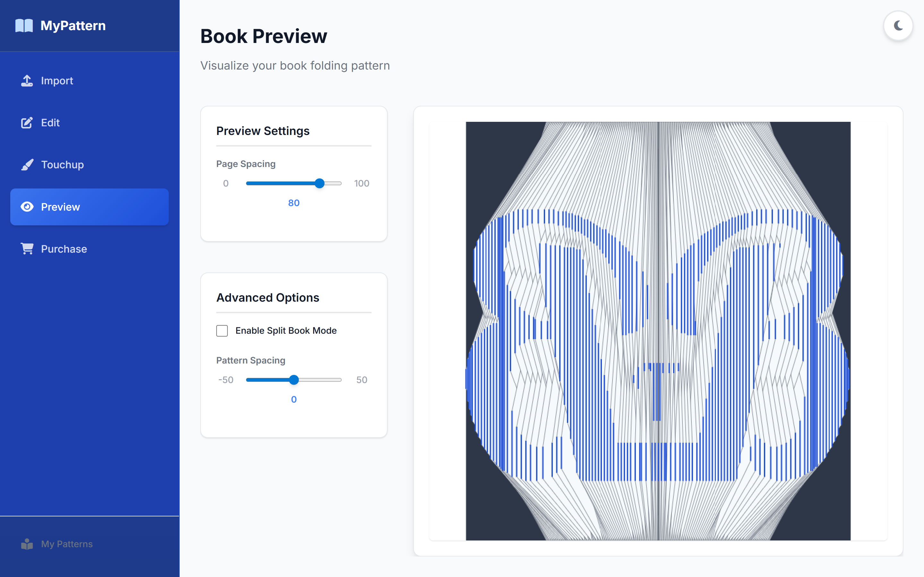Toggle dark mode with the moon icon
The image size is (924, 577).
pos(898,25)
